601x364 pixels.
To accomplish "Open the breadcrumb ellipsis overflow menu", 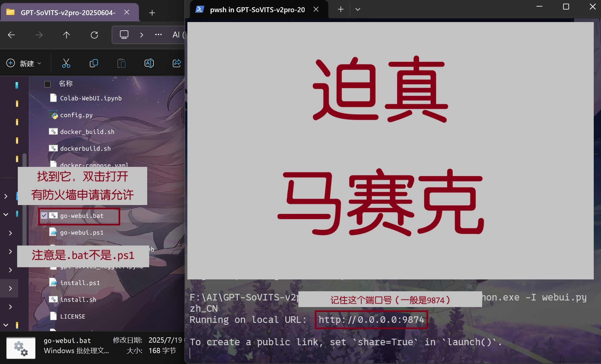I will [x=158, y=35].
